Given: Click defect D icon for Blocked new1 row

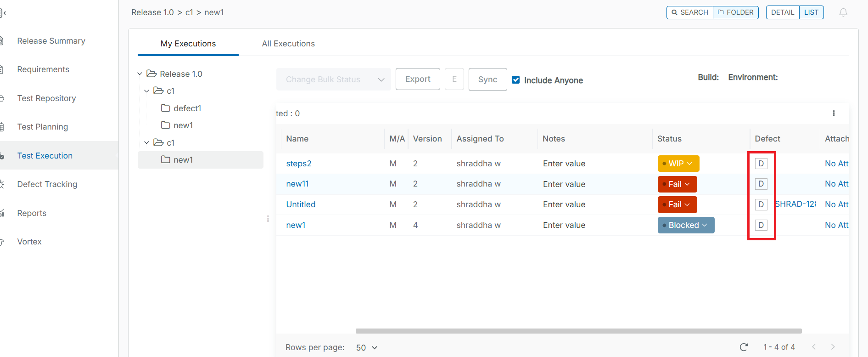Looking at the screenshot, I should pyautogui.click(x=761, y=225).
